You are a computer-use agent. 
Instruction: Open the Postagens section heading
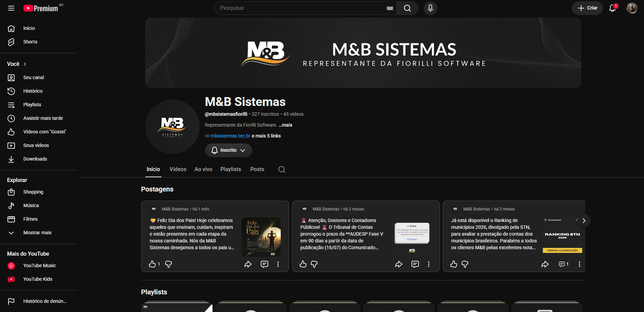point(157,189)
